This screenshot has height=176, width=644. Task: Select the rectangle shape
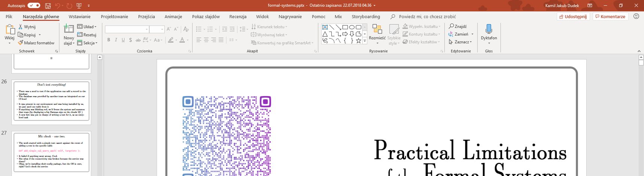tap(345, 27)
